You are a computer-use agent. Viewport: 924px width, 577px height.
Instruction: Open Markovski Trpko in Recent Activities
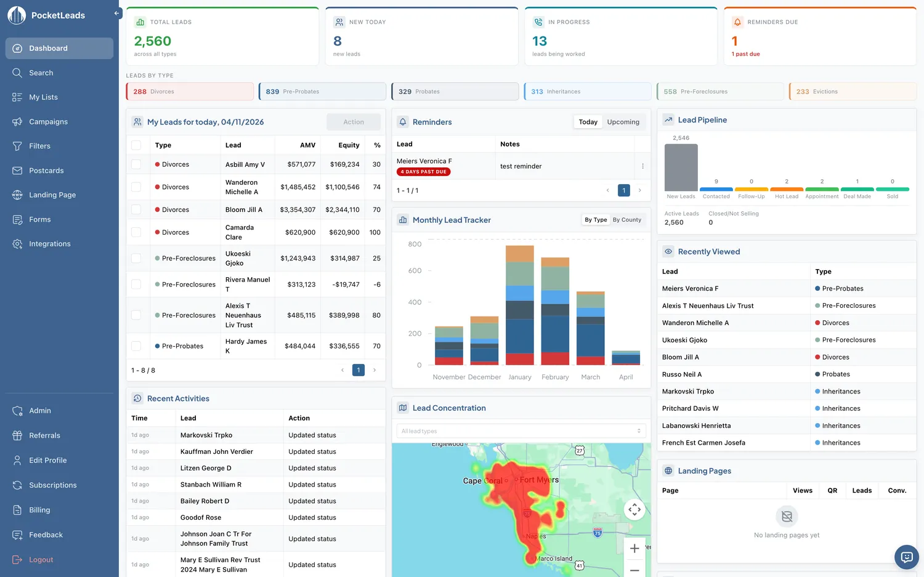[x=206, y=435]
